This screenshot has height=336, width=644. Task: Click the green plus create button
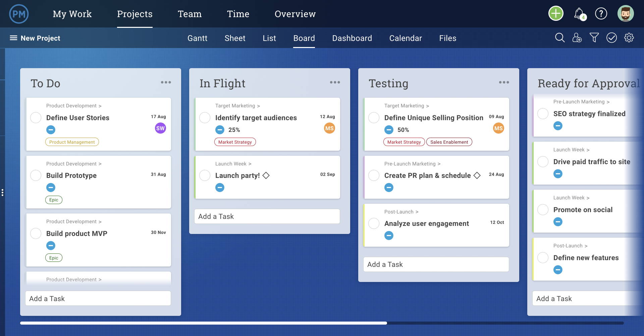pyautogui.click(x=555, y=13)
